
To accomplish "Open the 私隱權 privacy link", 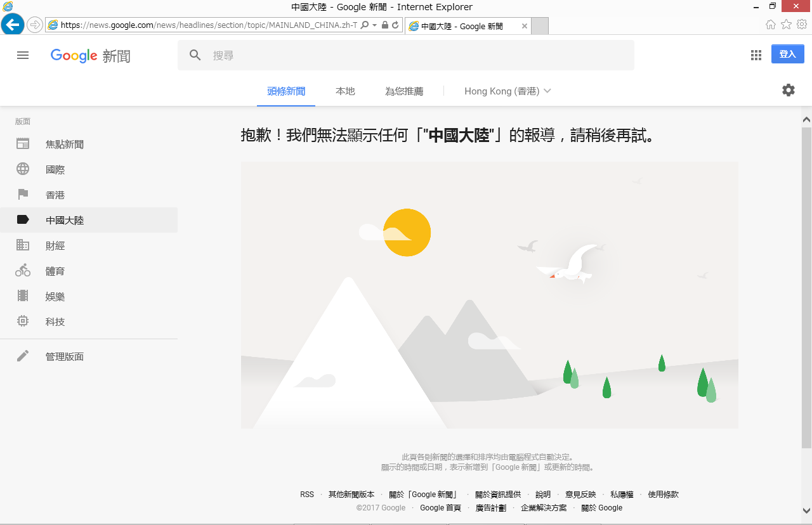I will pyautogui.click(x=622, y=495).
